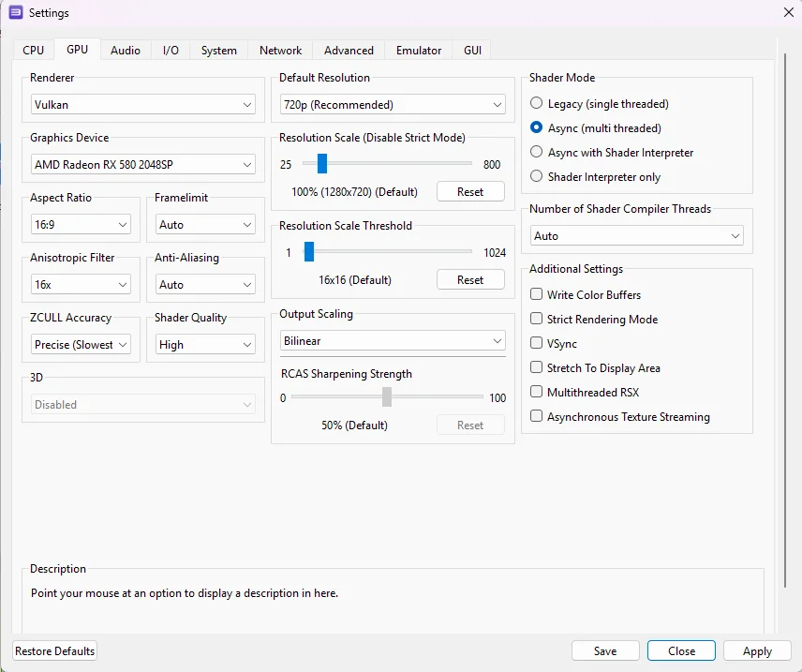Image resolution: width=802 pixels, height=672 pixels.
Task: Expand the Output Scaling Bilinear dropdown
Action: click(x=393, y=341)
